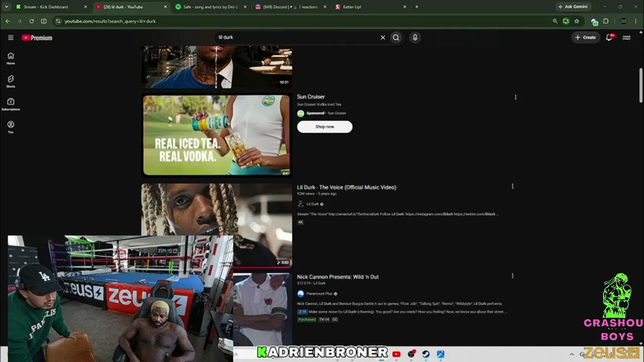Open the YouTube guide hamburger menu
The height and width of the screenshot is (362, 644).
tap(11, 38)
